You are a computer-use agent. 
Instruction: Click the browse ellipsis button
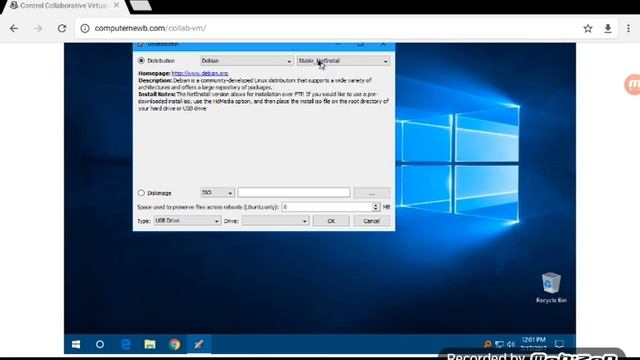pos(372,193)
